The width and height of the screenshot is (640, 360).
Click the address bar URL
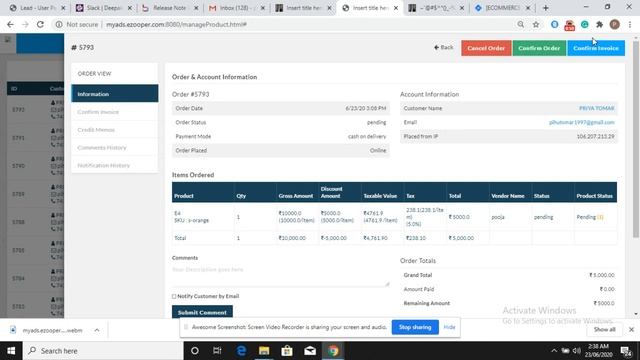click(x=176, y=24)
